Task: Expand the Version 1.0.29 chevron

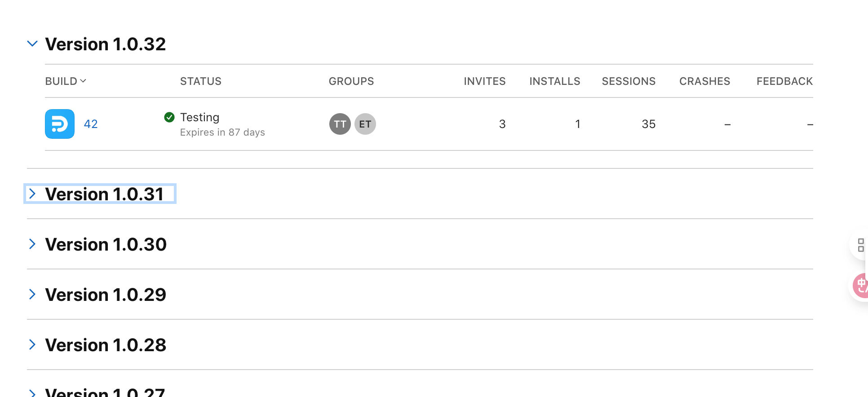Action: [x=32, y=295]
